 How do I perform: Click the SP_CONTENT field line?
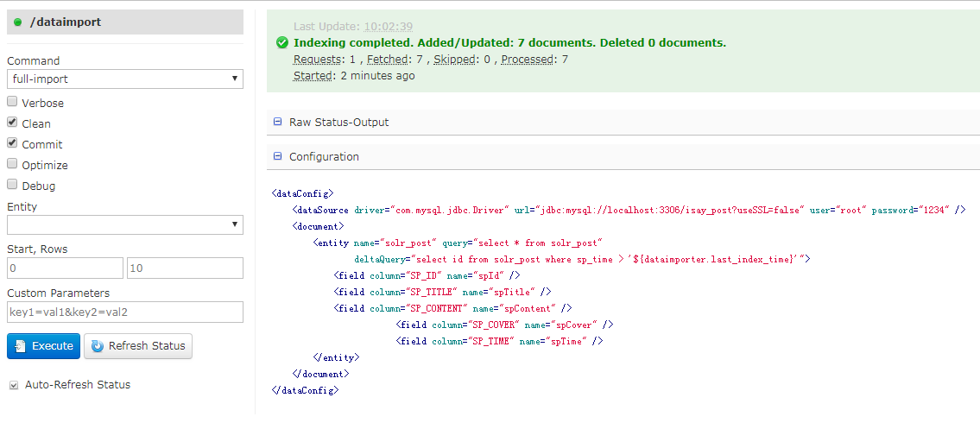452,308
